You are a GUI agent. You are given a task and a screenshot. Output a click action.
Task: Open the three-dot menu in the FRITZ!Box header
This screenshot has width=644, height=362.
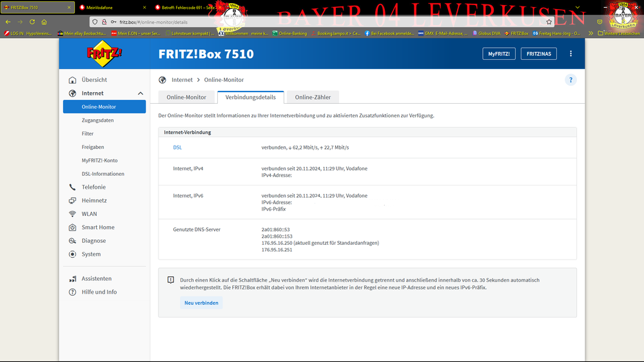[x=571, y=53]
